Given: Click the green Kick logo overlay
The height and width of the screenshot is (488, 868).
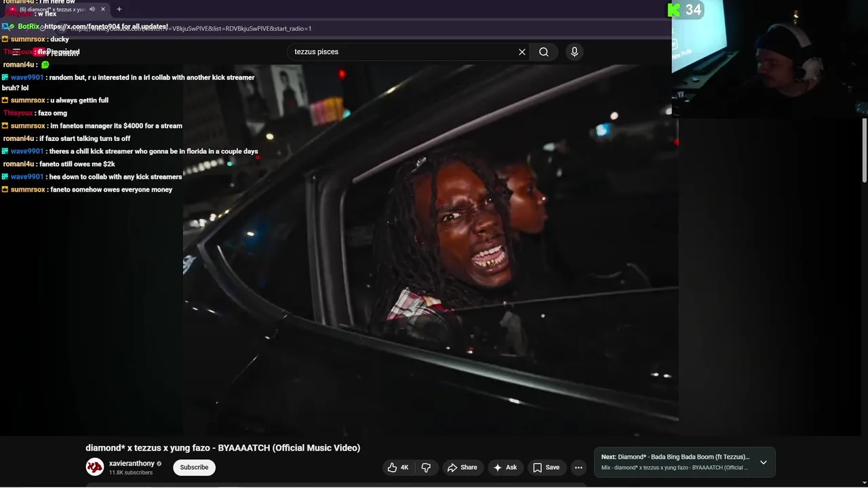Looking at the screenshot, I should pos(674,10).
